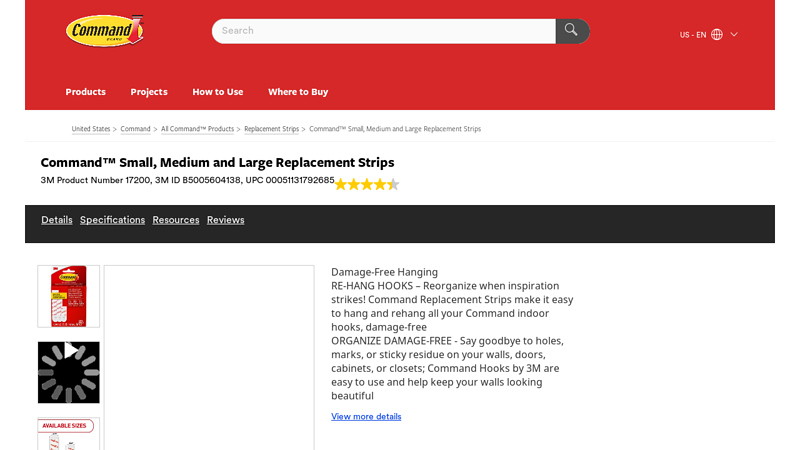The width and height of the screenshot is (800, 450).
Task: Click the current page breadcrumb 'Command™ Small, Medium and Large Replacement Strips'
Action: pos(395,129)
